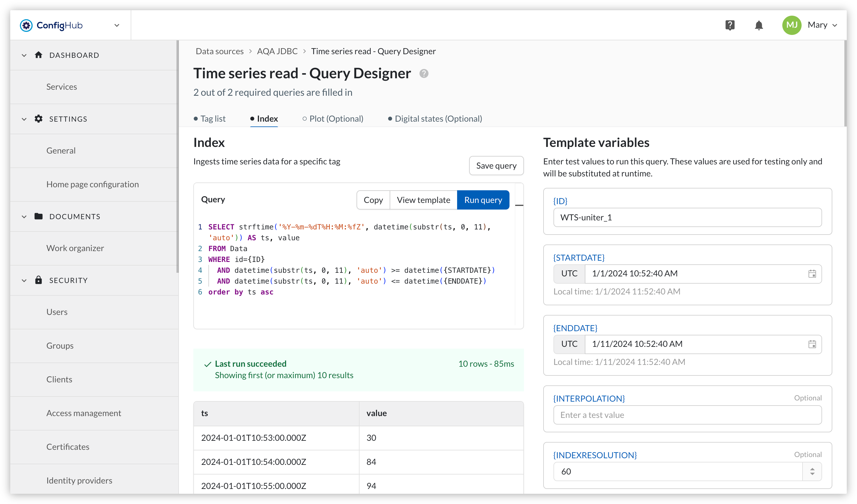Collapse the Settings section chevron
The width and height of the screenshot is (857, 504).
tap(24, 119)
